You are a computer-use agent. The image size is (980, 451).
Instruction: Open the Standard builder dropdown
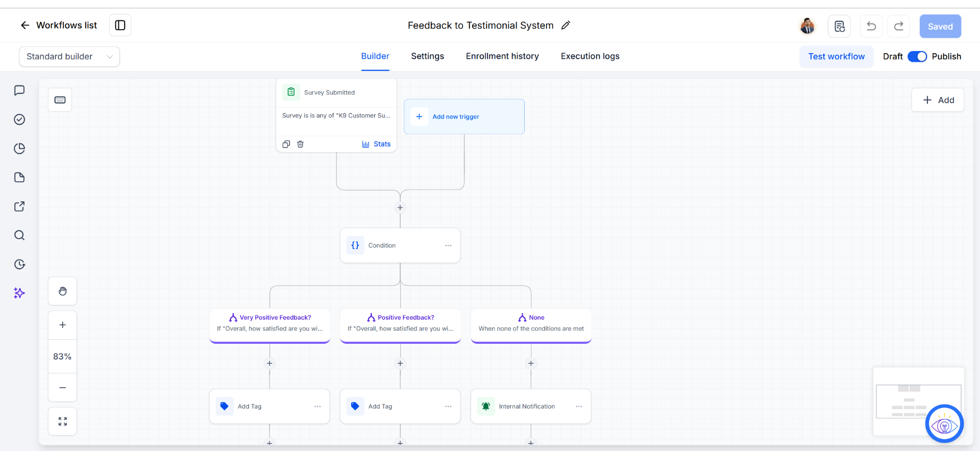69,57
